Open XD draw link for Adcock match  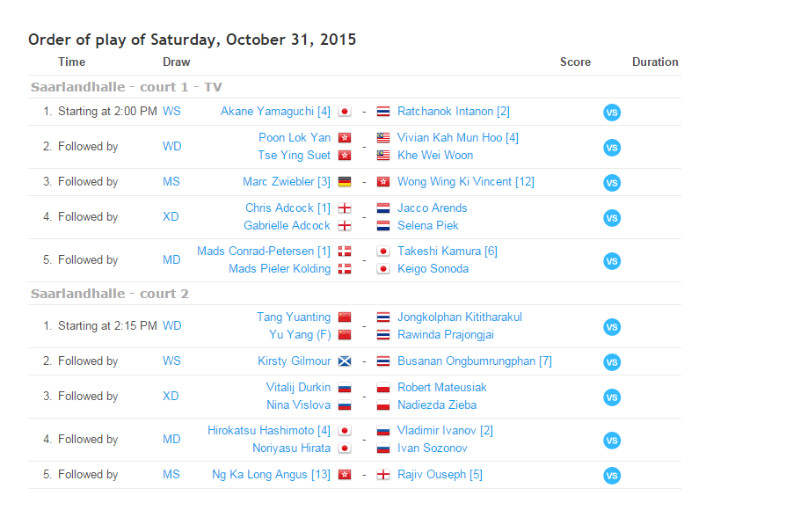coord(171,217)
